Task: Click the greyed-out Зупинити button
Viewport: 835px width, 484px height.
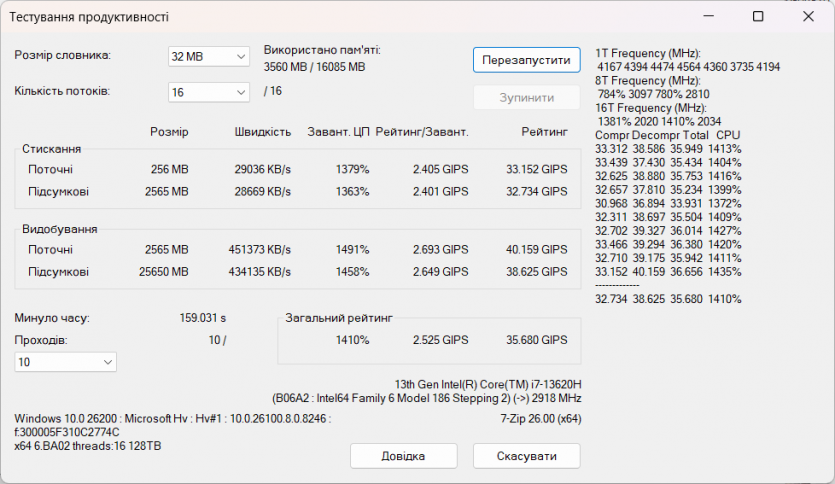Action: [526, 97]
